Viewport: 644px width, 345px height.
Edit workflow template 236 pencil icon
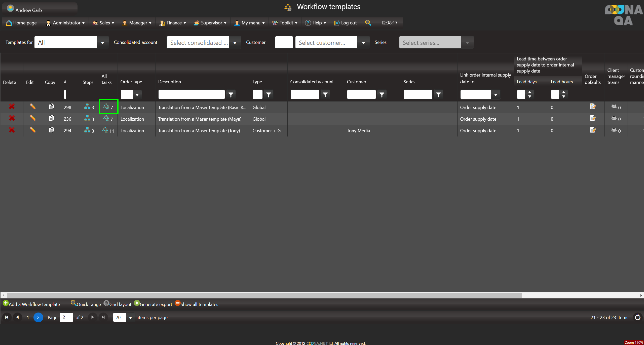[32, 118]
